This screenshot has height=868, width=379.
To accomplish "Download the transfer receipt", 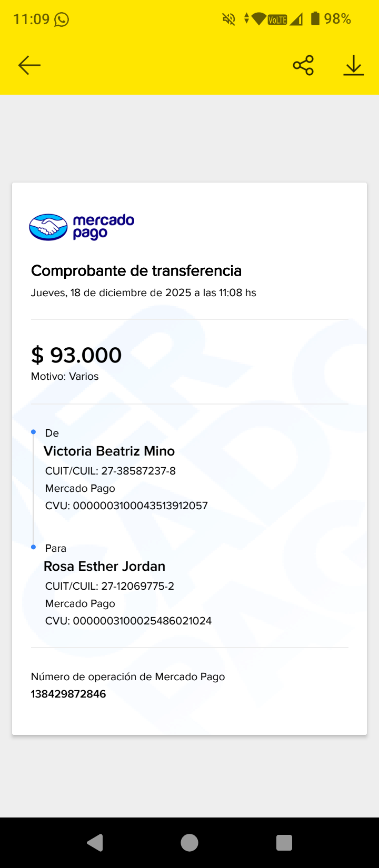I will [x=354, y=65].
